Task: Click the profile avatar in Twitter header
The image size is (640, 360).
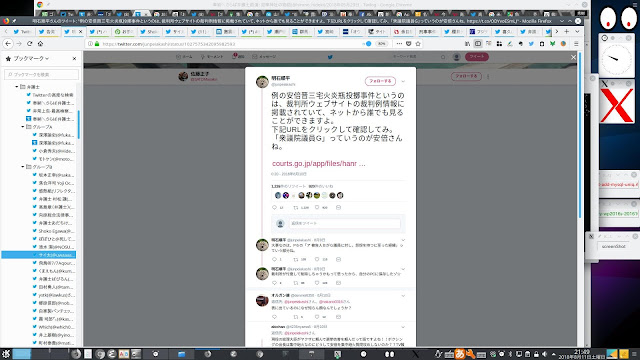Action: [457, 57]
